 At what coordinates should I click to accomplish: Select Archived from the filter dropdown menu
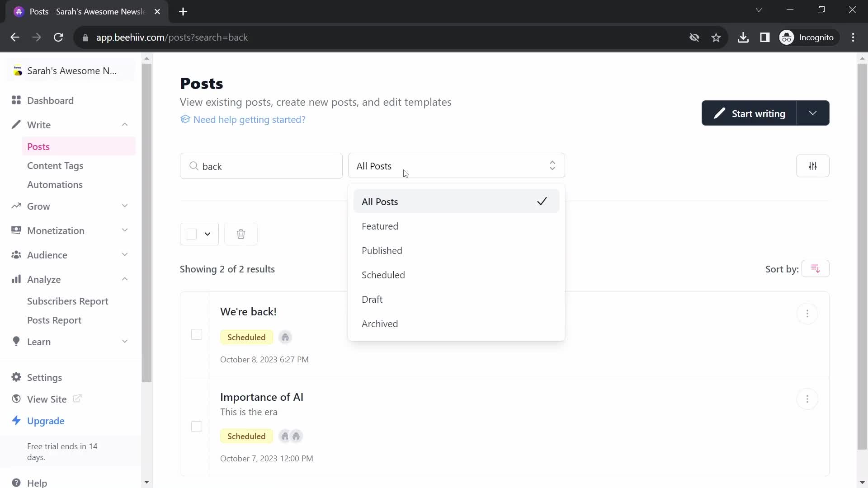(380, 324)
